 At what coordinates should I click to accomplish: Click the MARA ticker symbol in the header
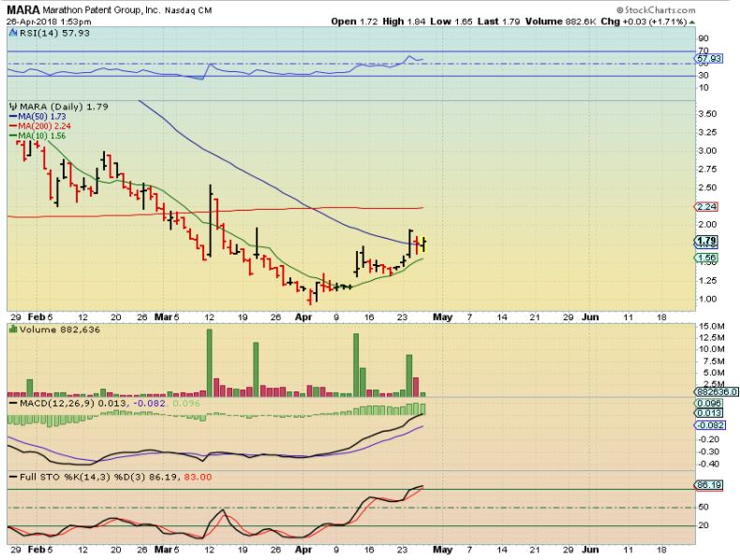point(23,10)
